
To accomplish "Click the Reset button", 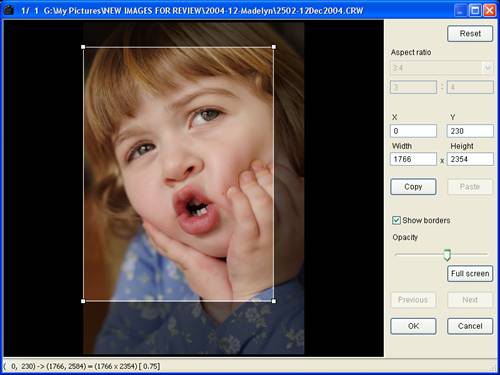I will [x=470, y=34].
